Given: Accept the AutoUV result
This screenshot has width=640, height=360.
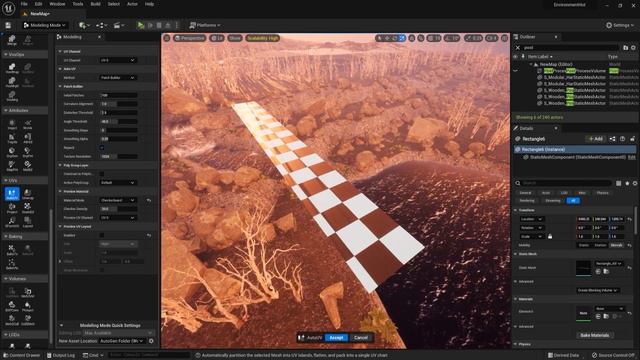Looking at the screenshot, I should pyautogui.click(x=336, y=338).
